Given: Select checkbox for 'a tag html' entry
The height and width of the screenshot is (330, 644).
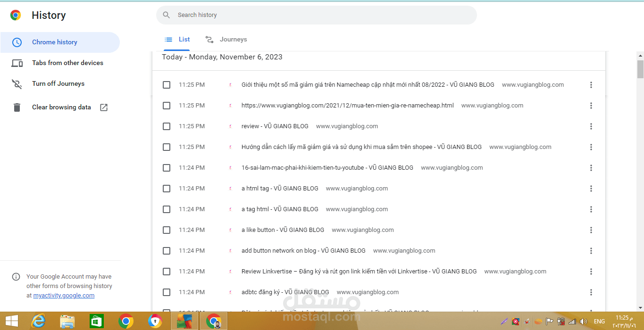Looking at the screenshot, I should [x=167, y=209].
